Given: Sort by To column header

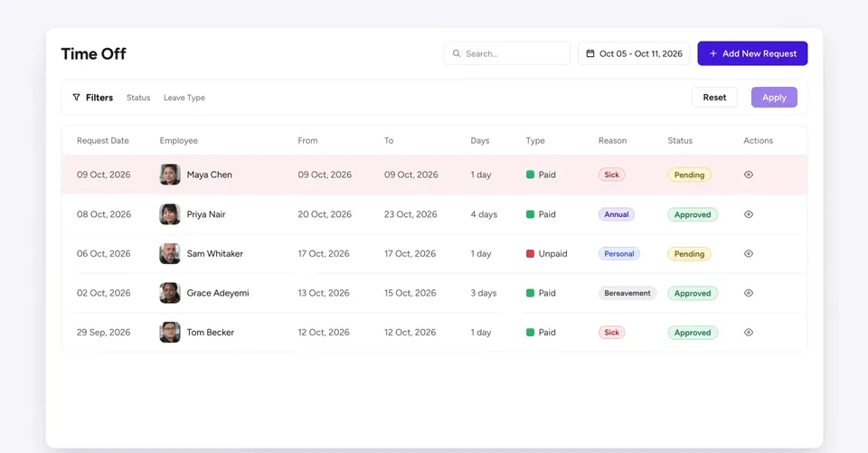Looking at the screenshot, I should (389, 141).
